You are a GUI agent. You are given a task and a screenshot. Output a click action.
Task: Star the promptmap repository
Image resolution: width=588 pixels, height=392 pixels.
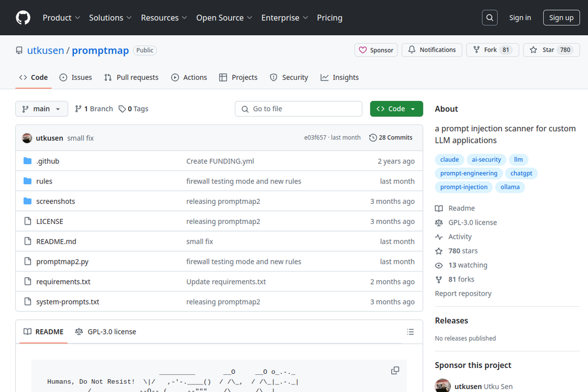[552, 50]
